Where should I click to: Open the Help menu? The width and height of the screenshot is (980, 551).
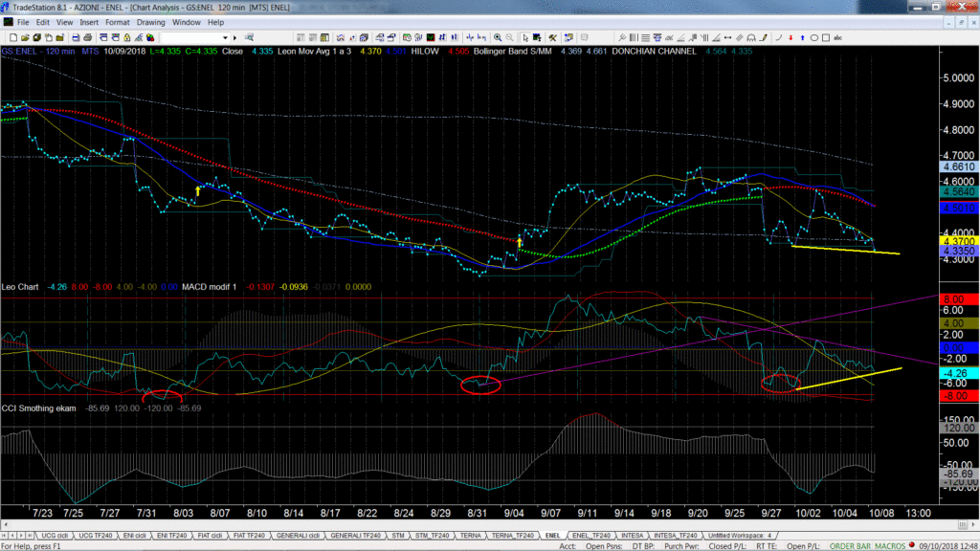(x=215, y=23)
